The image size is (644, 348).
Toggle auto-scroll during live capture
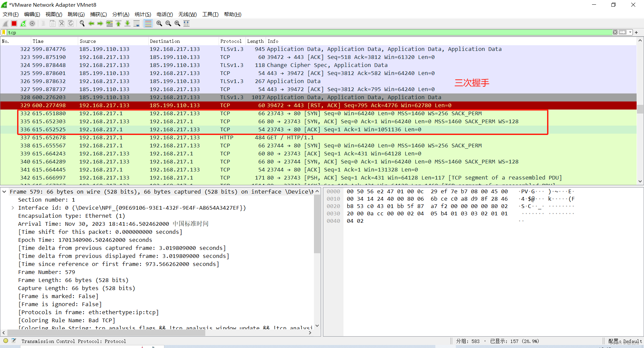pyautogui.click(x=137, y=23)
